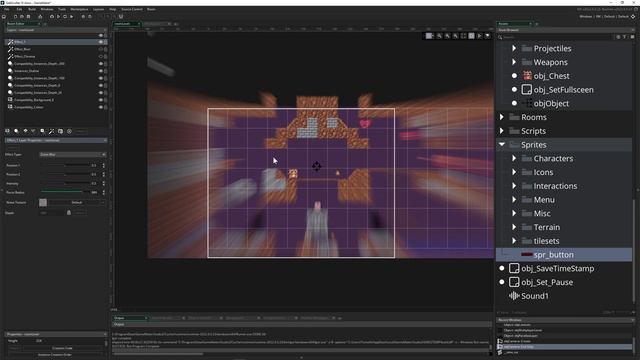This screenshot has width=640, height=360.
Task: Create a new layer folder icon
Action: click(60, 131)
